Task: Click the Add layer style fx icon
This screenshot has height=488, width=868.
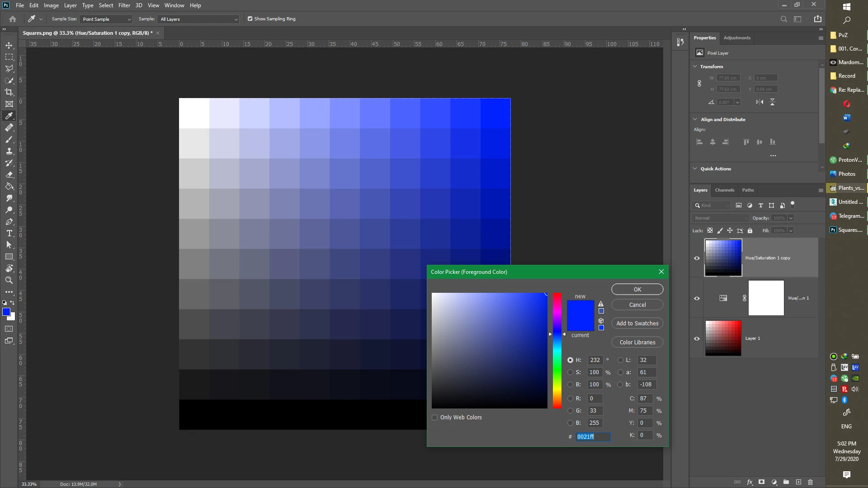Action: [x=750, y=482]
